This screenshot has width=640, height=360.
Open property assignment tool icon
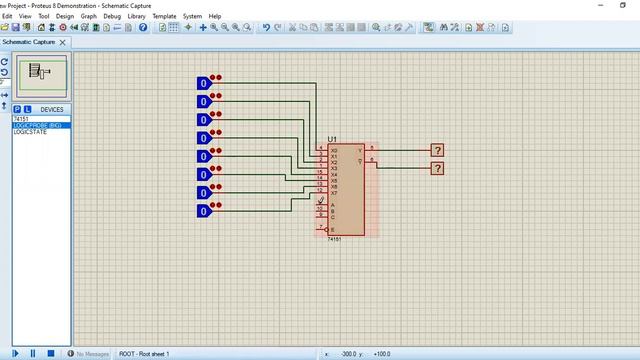click(454, 27)
